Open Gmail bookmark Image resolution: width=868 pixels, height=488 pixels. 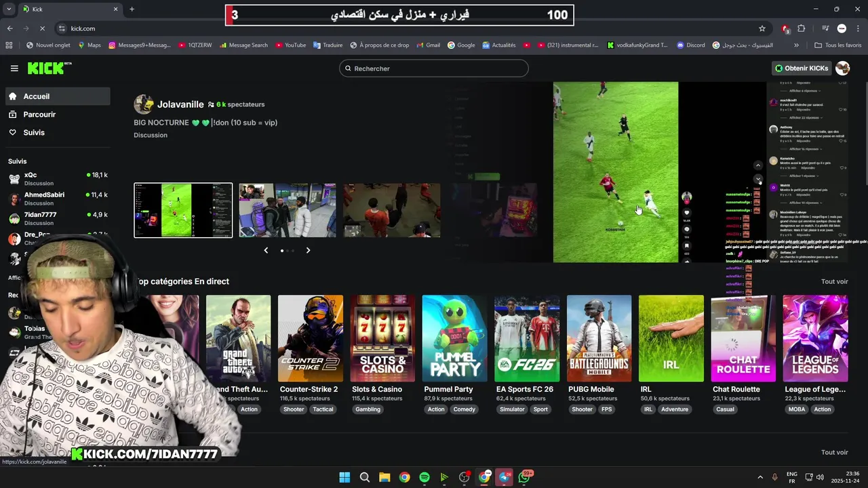click(x=427, y=45)
